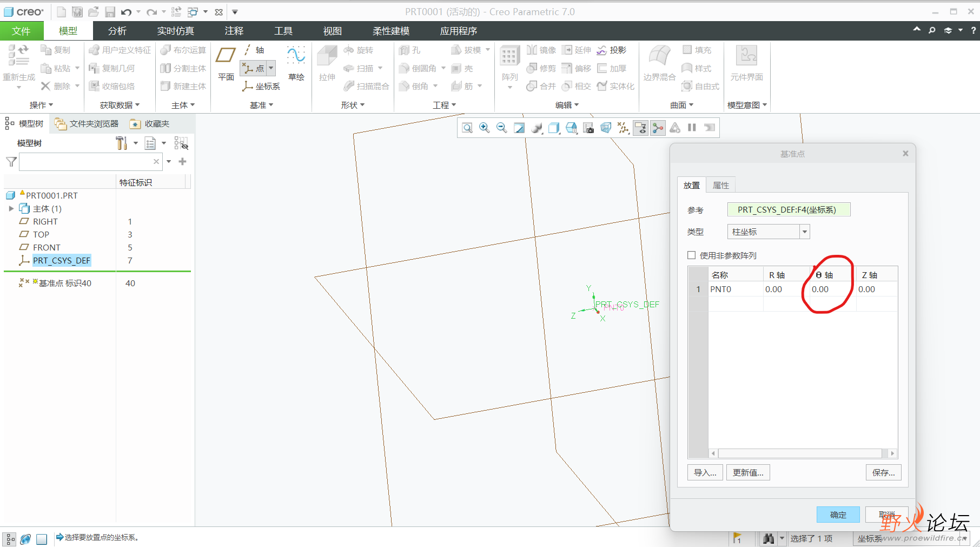Click the Project (投影) tool

(612, 50)
